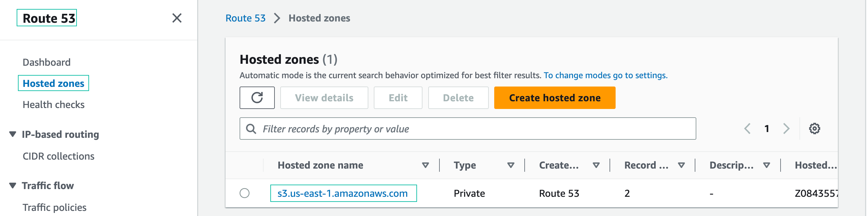The width and height of the screenshot is (868, 216).
Task: Sort by Hosted zone name column arrow
Action: pyautogui.click(x=425, y=165)
